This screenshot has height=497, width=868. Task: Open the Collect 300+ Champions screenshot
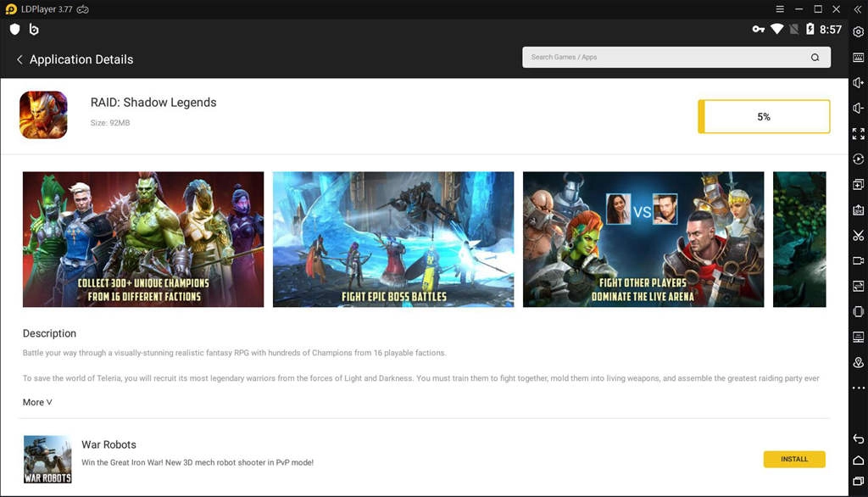point(143,239)
